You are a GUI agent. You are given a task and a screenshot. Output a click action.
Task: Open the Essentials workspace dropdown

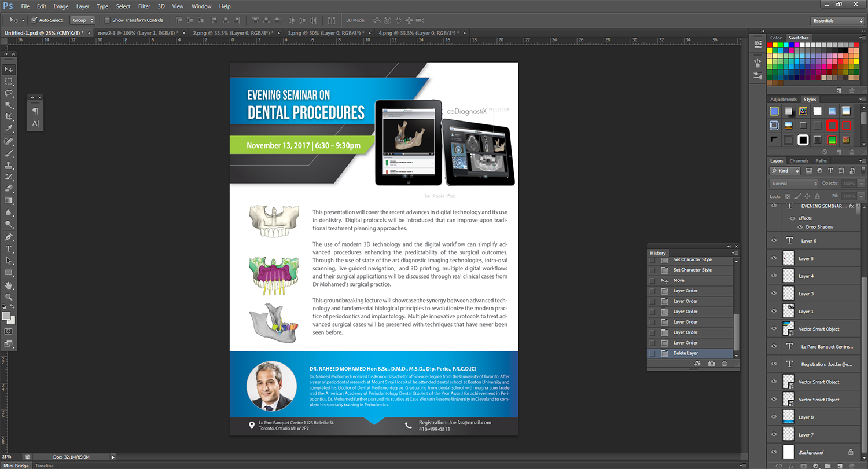tap(837, 20)
